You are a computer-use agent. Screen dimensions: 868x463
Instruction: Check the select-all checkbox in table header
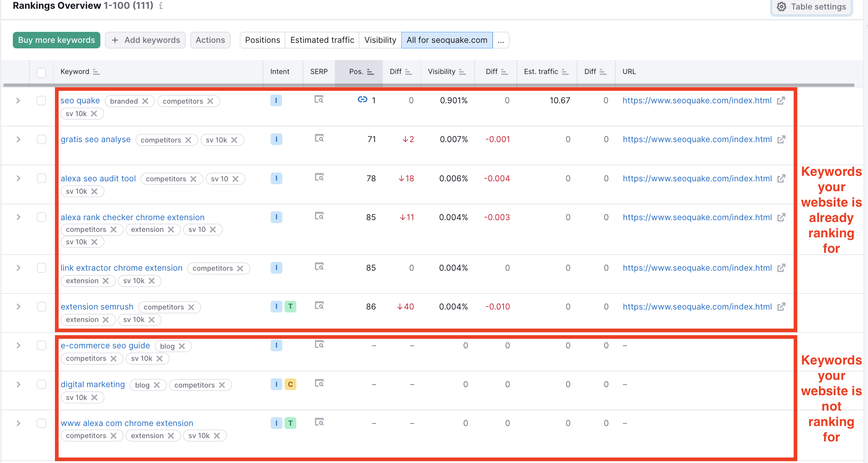click(41, 73)
